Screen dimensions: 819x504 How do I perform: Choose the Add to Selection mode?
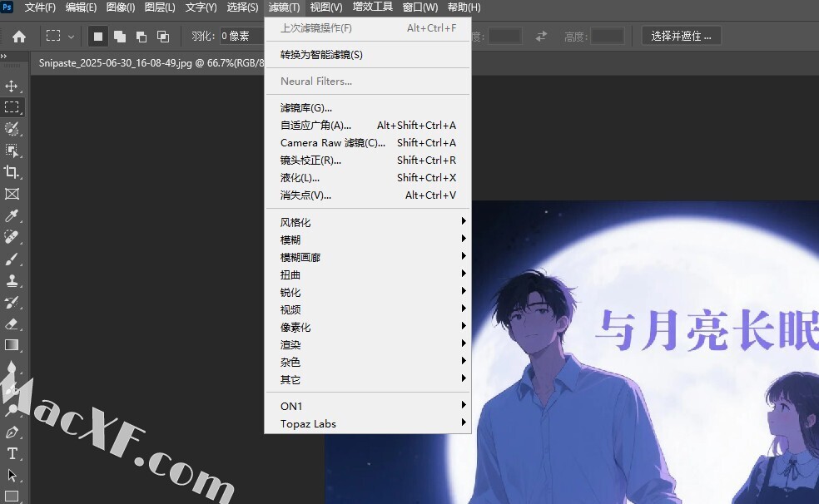pos(120,36)
